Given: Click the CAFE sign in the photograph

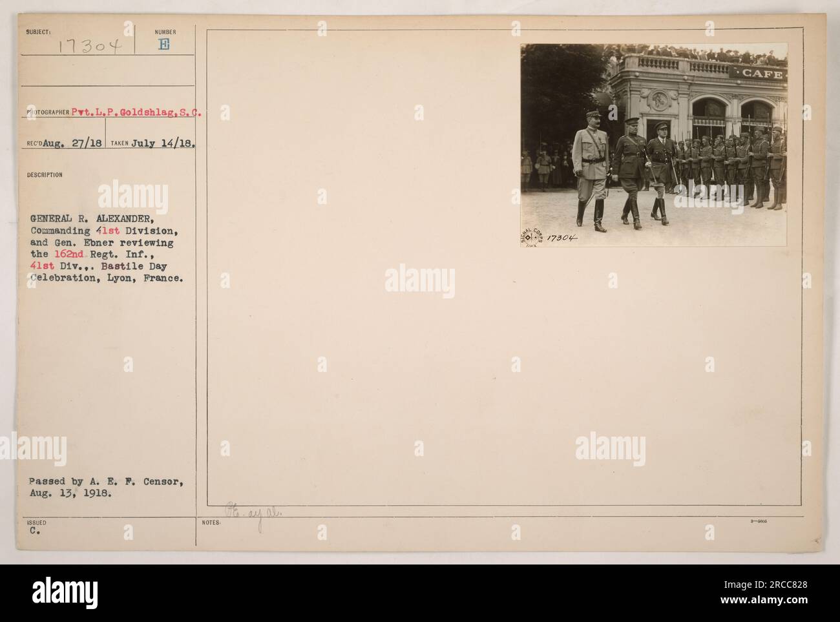Looking at the screenshot, I should click(x=761, y=74).
